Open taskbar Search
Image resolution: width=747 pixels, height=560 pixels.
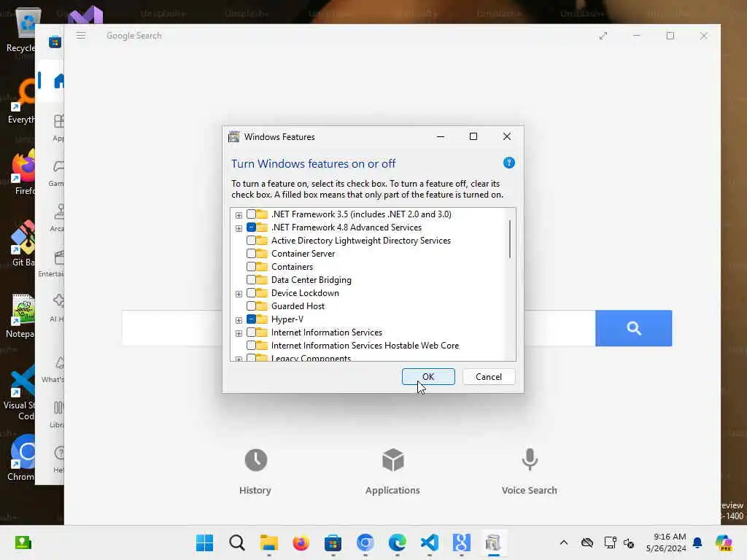click(x=237, y=542)
